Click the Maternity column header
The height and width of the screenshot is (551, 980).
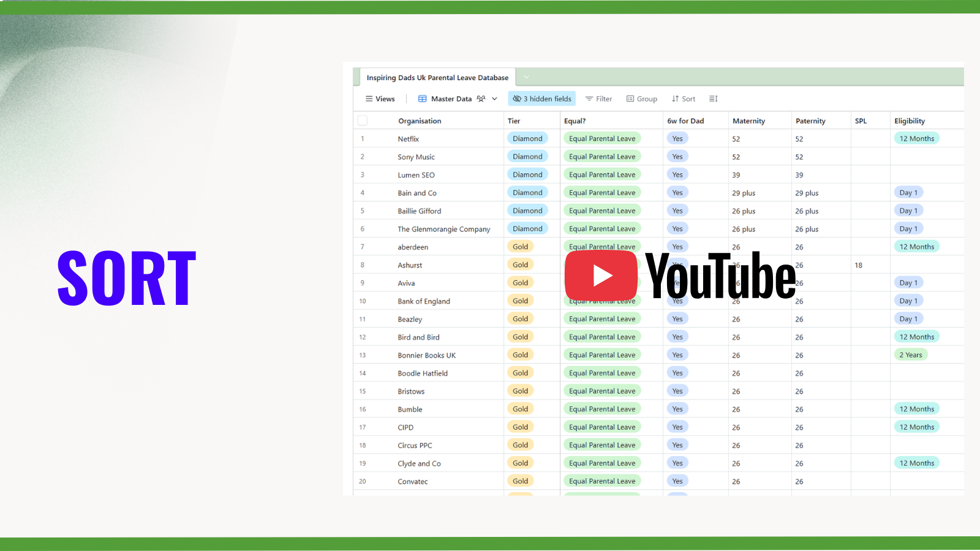[748, 121]
